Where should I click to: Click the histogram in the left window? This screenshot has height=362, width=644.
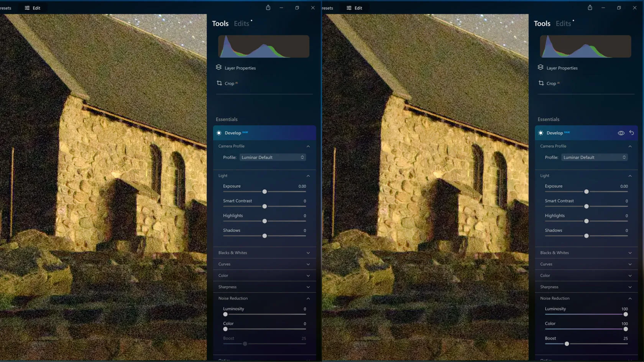pyautogui.click(x=264, y=46)
